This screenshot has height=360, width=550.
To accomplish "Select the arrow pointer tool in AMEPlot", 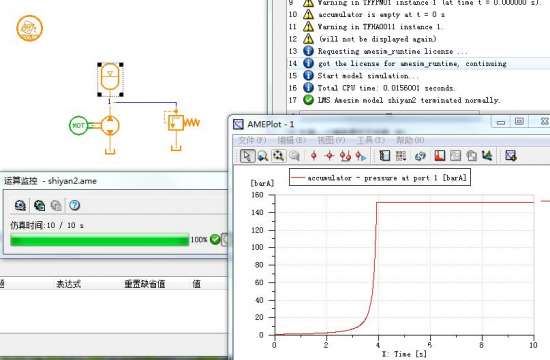I will (247, 156).
